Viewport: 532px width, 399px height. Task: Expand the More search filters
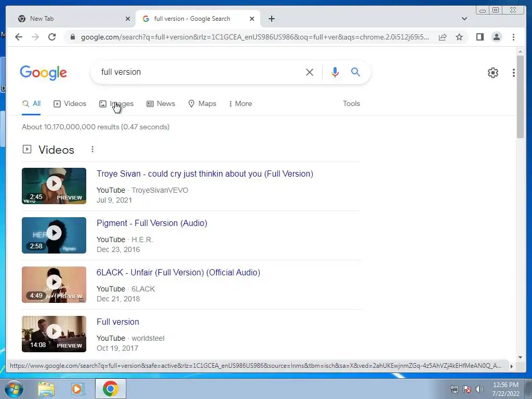click(x=240, y=103)
